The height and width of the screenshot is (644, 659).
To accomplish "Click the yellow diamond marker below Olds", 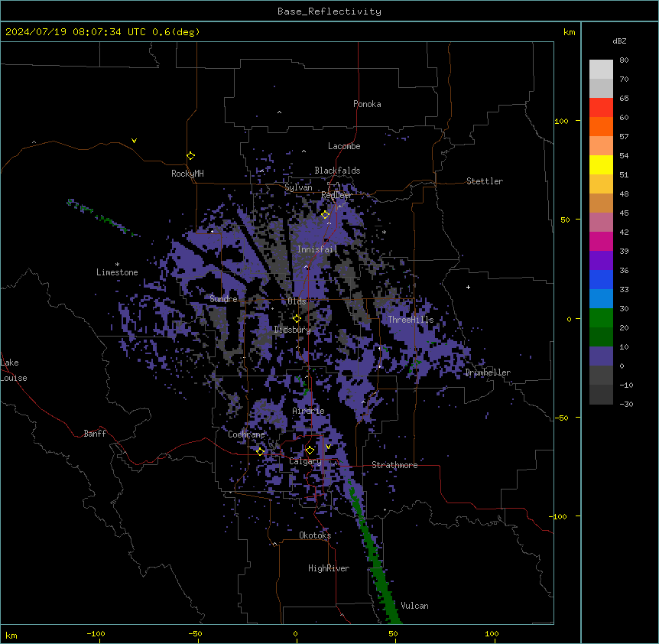I will point(297,318).
